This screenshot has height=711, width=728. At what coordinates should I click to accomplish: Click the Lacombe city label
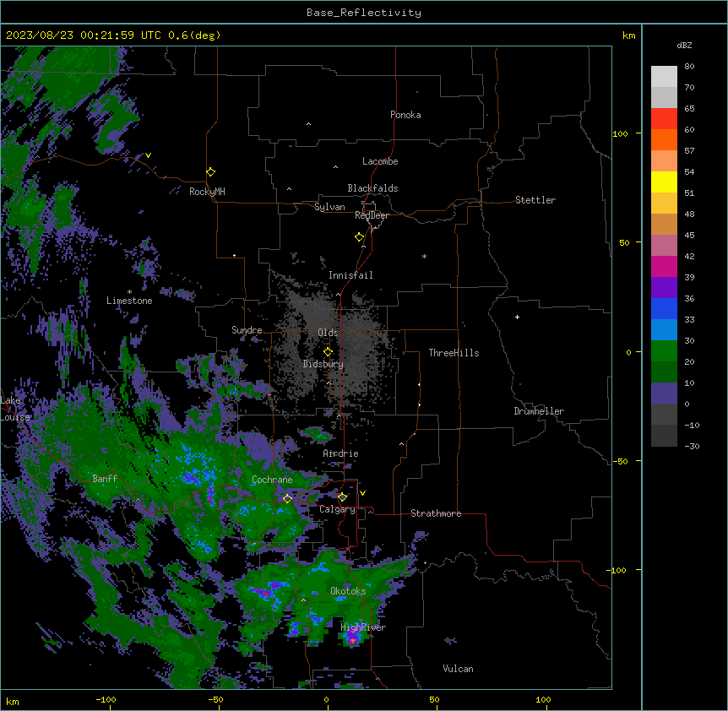pyautogui.click(x=380, y=161)
